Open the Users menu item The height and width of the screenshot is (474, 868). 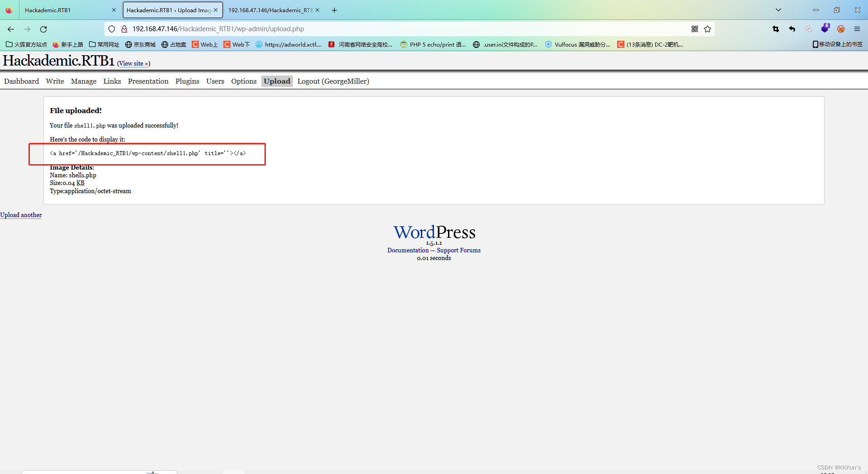pyautogui.click(x=215, y=81)
